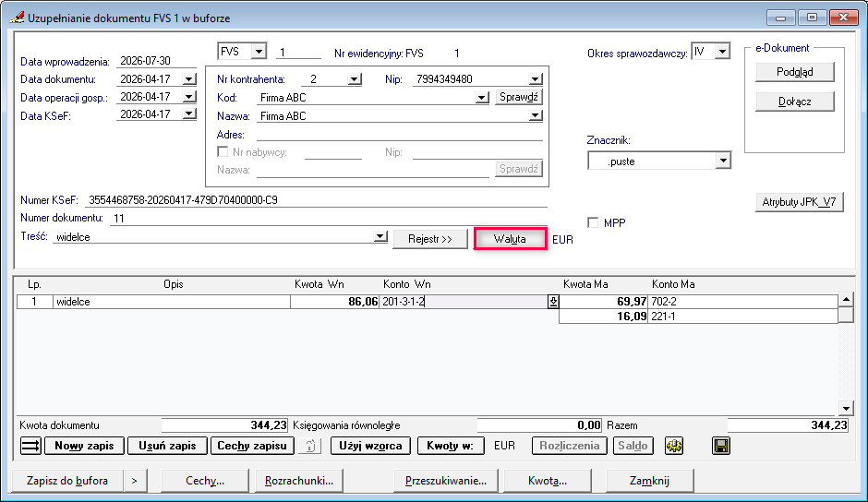The width and height of the screenshot is (868, 502).
Task: Click the Adres input field
Action: 399,135
